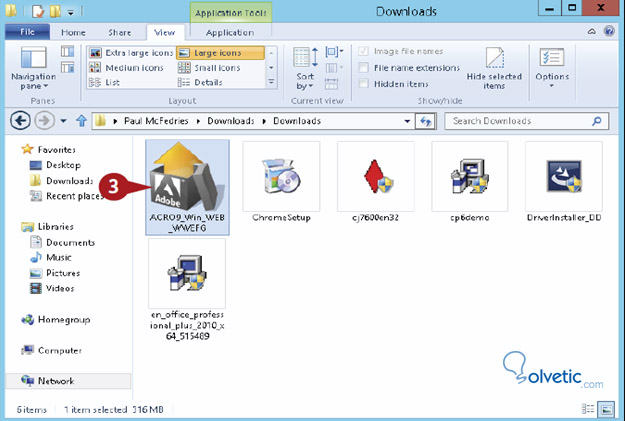Switch to the Home ribbon tab

click(x=73, y=32)
